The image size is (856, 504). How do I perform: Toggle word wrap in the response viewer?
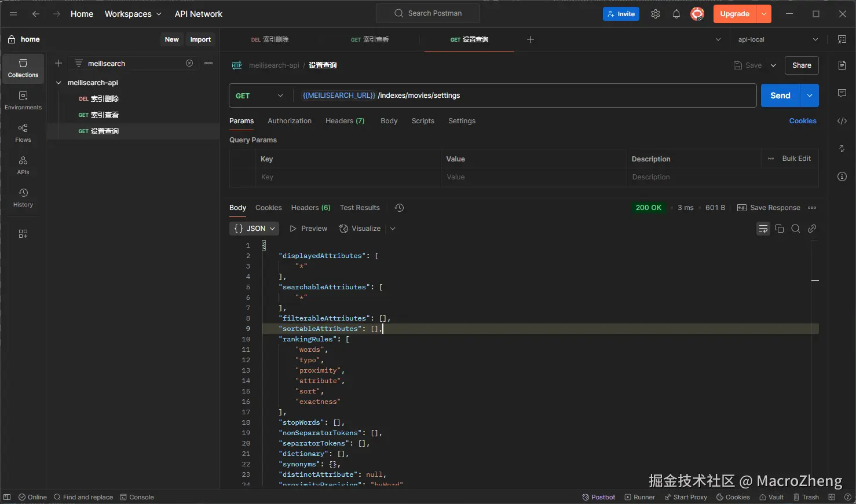763,229
